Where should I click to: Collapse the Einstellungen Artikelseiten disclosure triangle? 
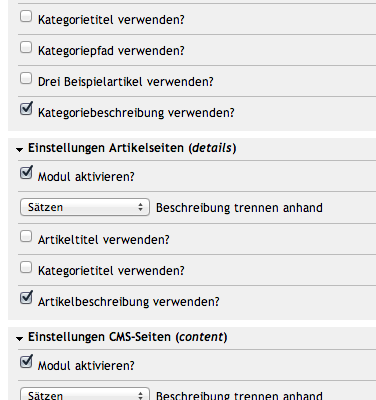tap(19, 150)
